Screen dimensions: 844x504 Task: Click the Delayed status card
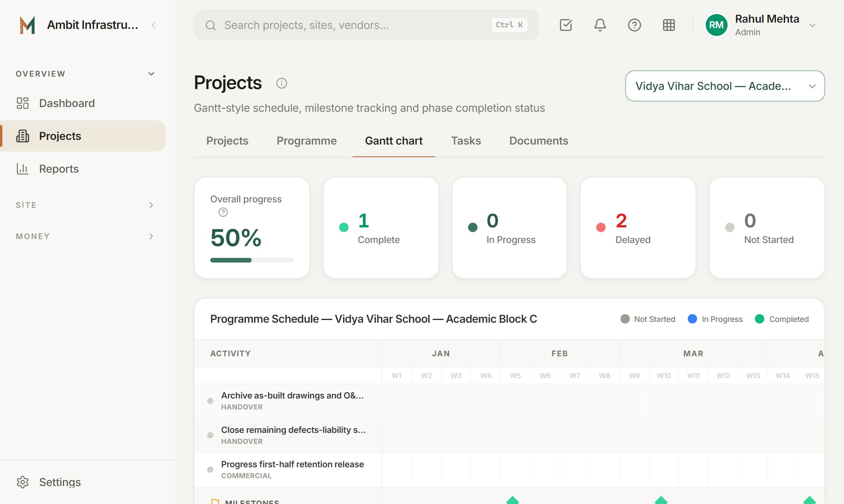click(638, 228)
